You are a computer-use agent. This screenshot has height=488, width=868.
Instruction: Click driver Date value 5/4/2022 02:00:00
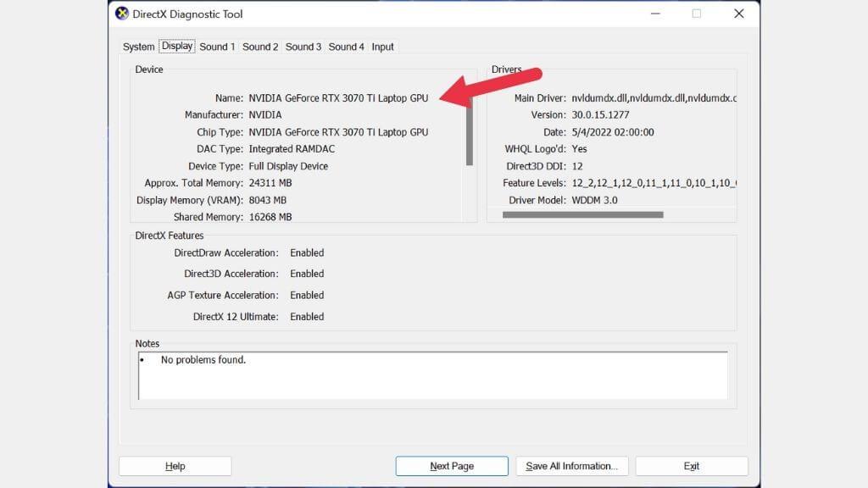point(613,132)
